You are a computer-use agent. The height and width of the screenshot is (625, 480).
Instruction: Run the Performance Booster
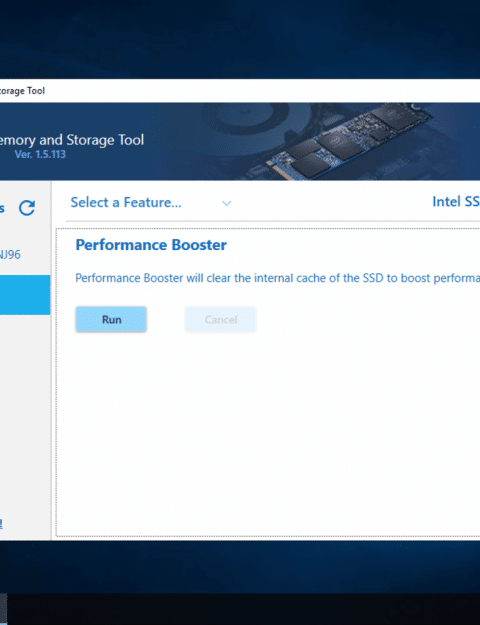point(111,319)
